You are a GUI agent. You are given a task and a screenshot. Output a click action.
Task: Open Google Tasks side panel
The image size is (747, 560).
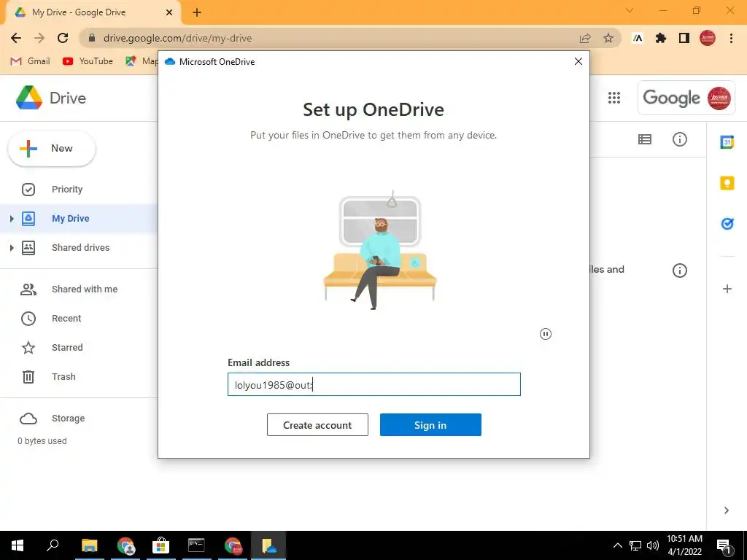pos(727,223)
